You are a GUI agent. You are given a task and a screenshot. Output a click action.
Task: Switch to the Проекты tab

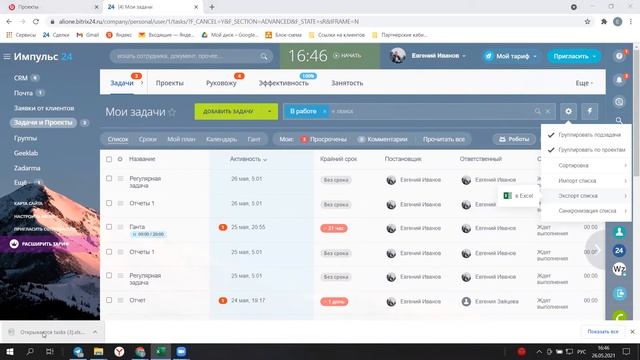pyautogui.click(x=170, y=83)
